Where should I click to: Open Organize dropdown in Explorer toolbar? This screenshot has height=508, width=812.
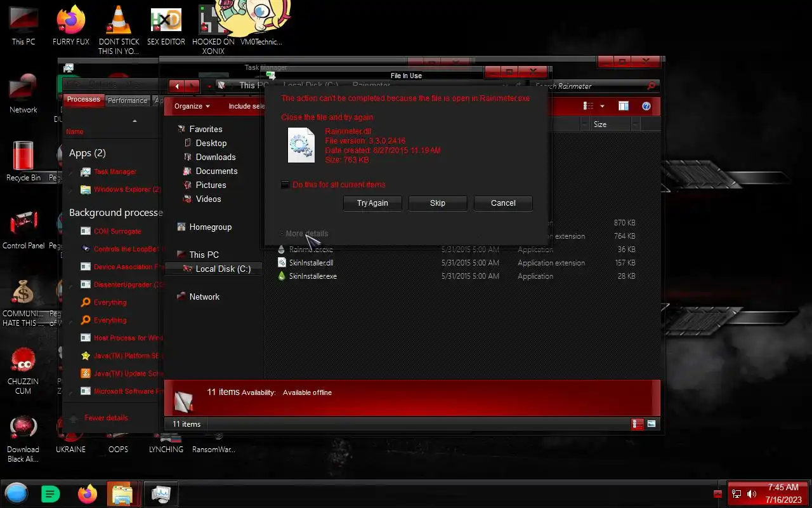(192, 106)
